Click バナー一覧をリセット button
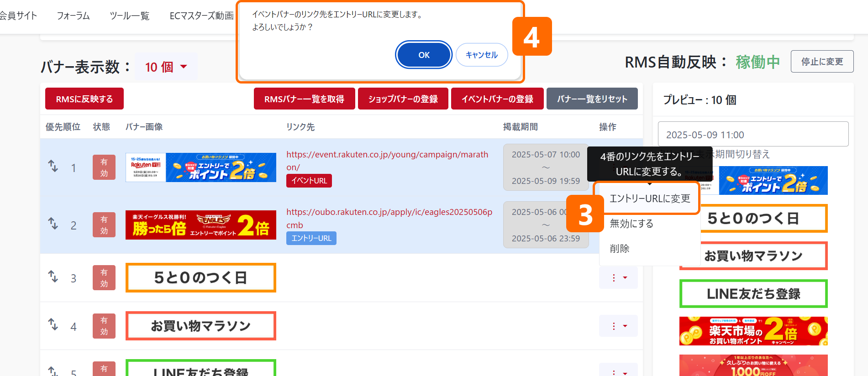The height and width of the screenshot is (376, 868). coord(592,99)
